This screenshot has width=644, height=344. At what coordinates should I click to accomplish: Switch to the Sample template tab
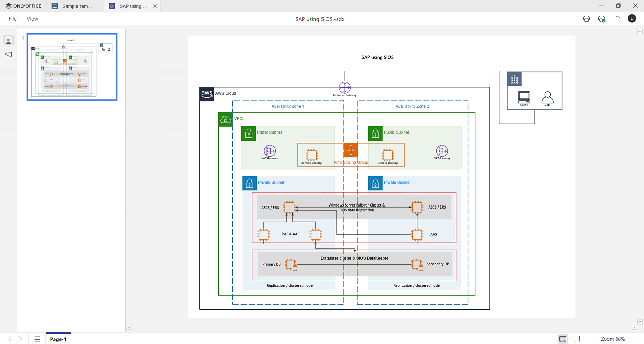click(x=76, y=6)
